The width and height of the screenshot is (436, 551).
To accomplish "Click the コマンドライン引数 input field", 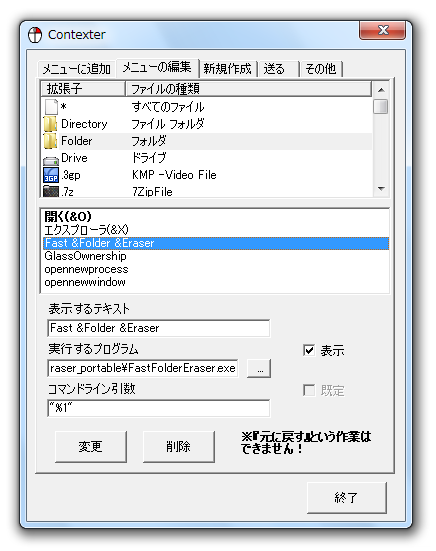I will point(158,408).
